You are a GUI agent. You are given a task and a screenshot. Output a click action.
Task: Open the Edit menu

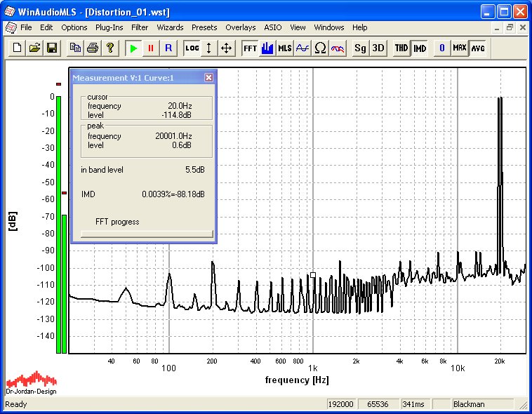(46, 27)
